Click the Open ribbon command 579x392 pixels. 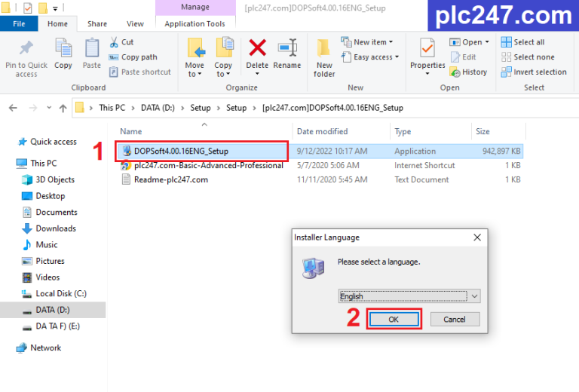point(469,42)
